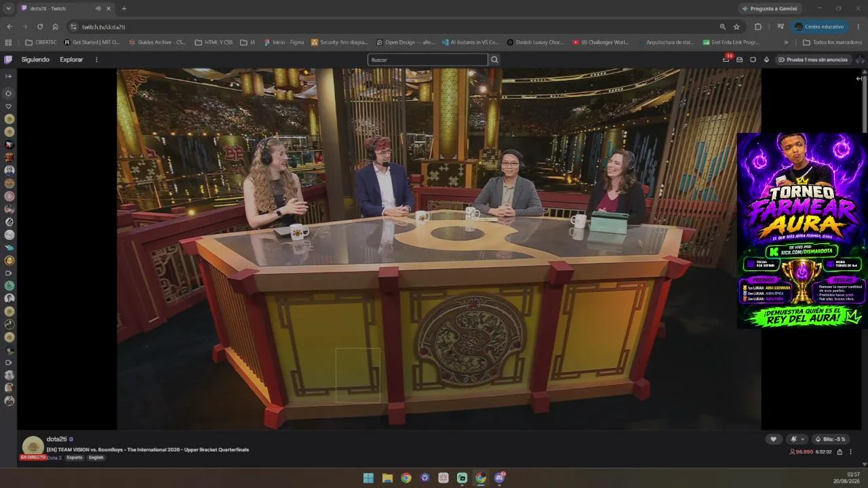Click the Torneo Farmear Aura ad banner
868x488 pixels.
click(802, 230)
